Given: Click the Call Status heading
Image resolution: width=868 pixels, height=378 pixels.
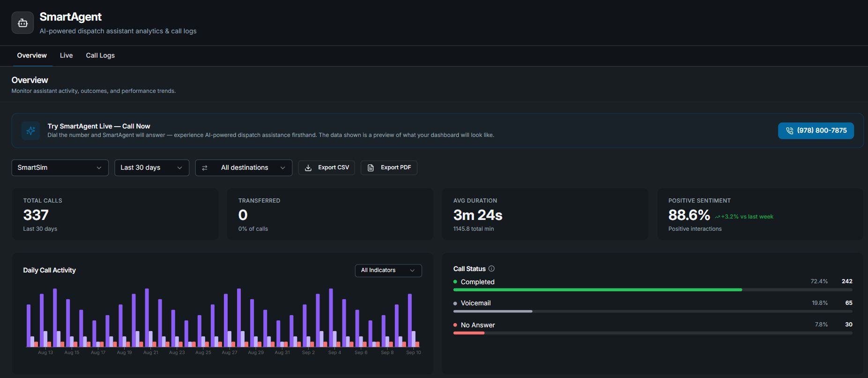Looking at the screenshot, I should click(469, 269).
